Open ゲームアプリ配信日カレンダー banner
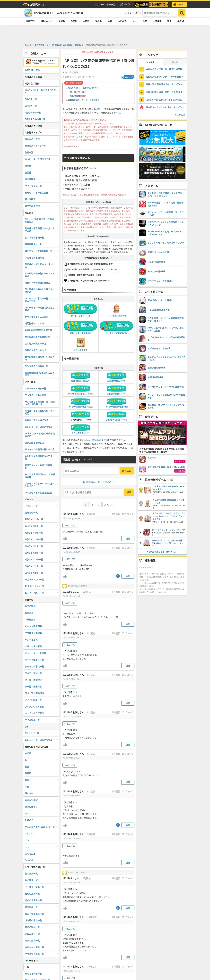 [x=162, y=433]
